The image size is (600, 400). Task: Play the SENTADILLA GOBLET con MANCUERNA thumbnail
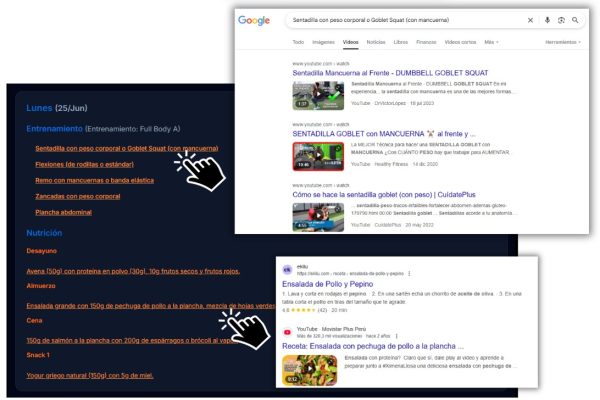pyautogui.click(x=318, y=156)
